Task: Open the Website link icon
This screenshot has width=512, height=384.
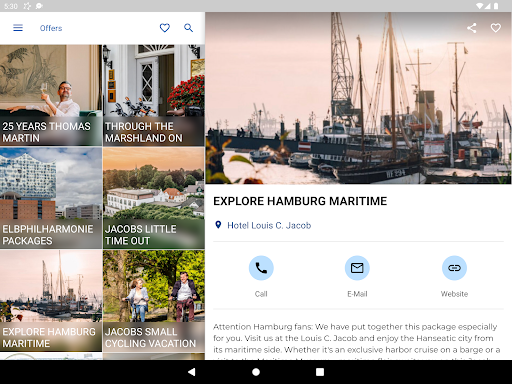Action: pyautogui.click(x=454, y=268)
